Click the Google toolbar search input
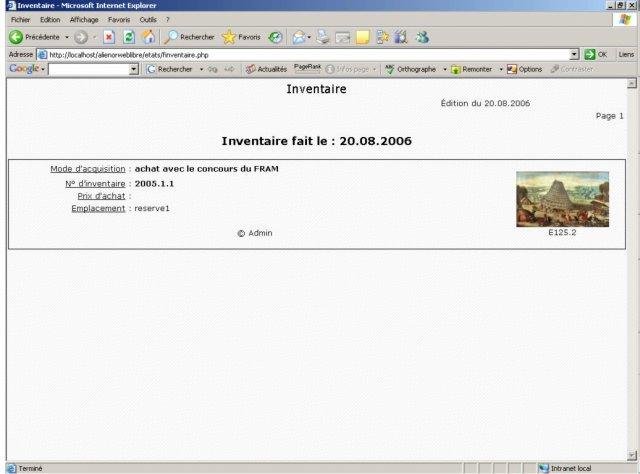The height and width of the screenshot is (474, 640). click(x=89, y=69)
